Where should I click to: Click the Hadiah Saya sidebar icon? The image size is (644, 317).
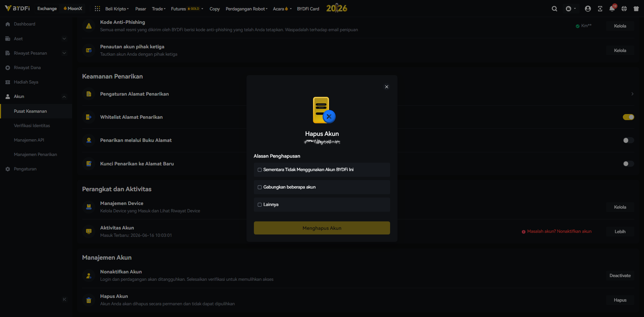point(8,82)
